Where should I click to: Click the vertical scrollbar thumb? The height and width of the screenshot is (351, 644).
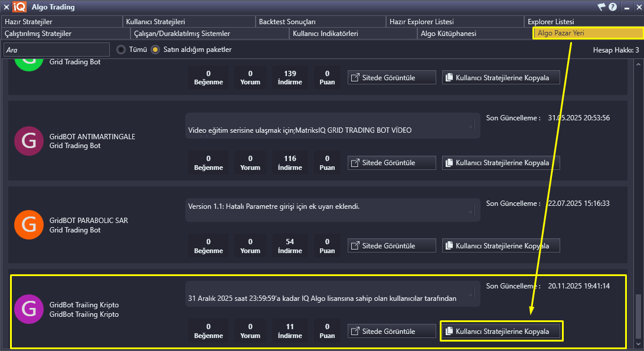click(x=638, y=316)
